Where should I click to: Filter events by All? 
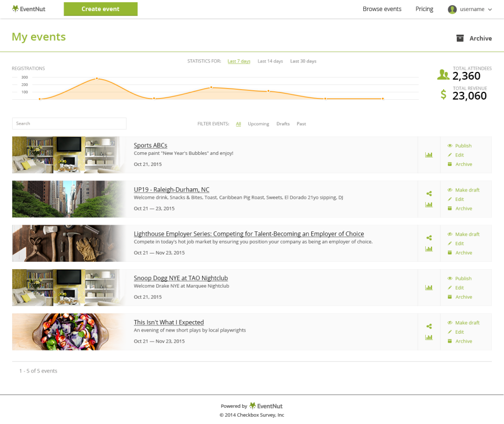tap(238, 124)
